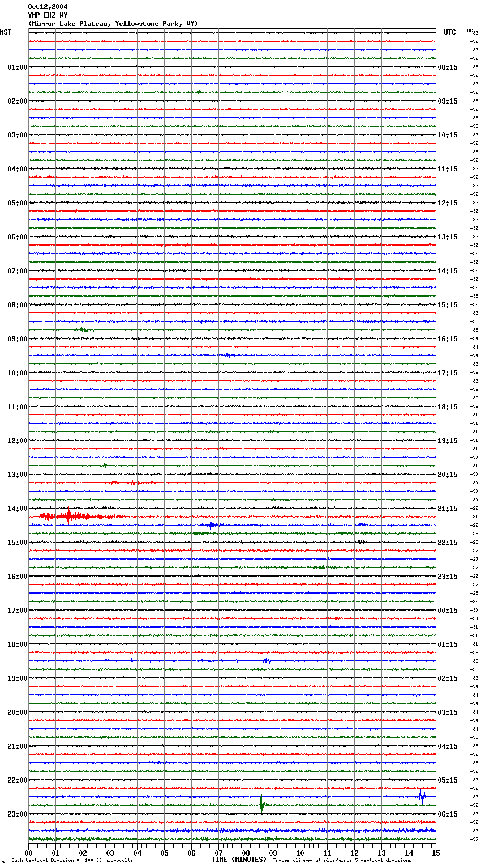
Task: Click the UTC column header
Action: tap(449, 32)
